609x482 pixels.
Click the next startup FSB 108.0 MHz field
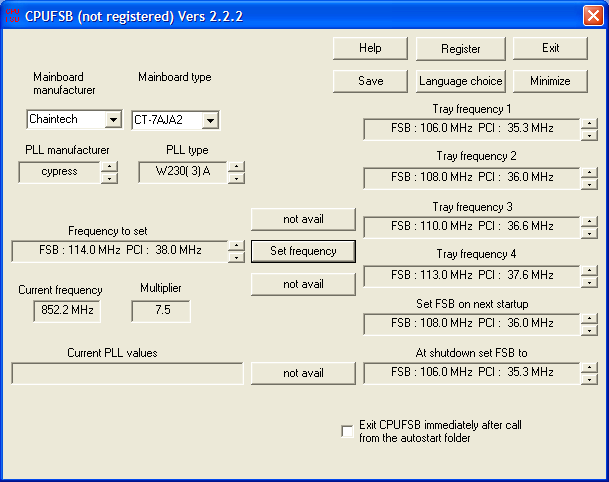click(472, 324)
